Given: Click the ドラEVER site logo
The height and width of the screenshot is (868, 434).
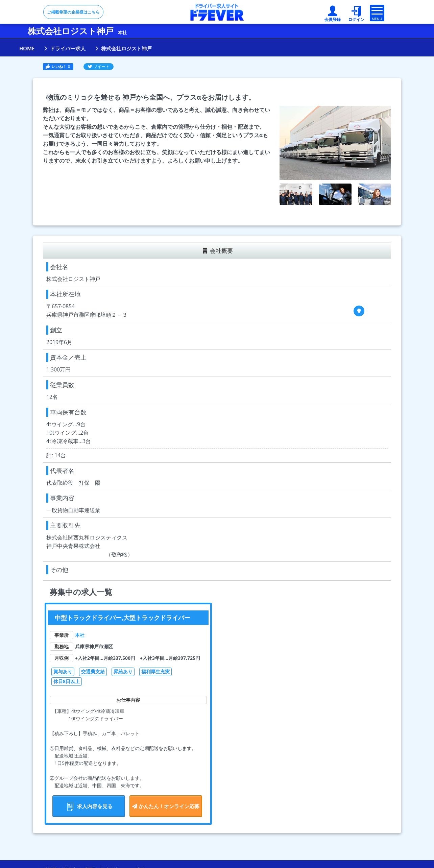Looking at the screenshot, I should 217,12.
